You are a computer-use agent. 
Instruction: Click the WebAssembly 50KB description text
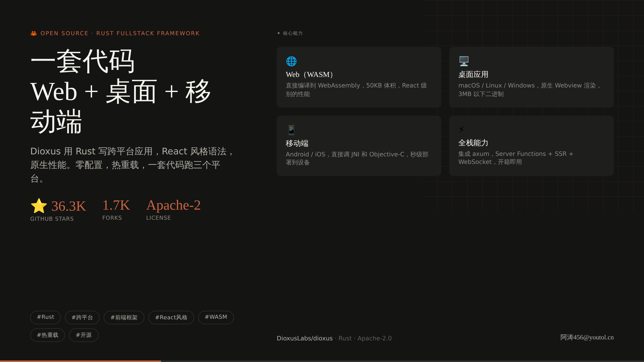tap(356, 90)
